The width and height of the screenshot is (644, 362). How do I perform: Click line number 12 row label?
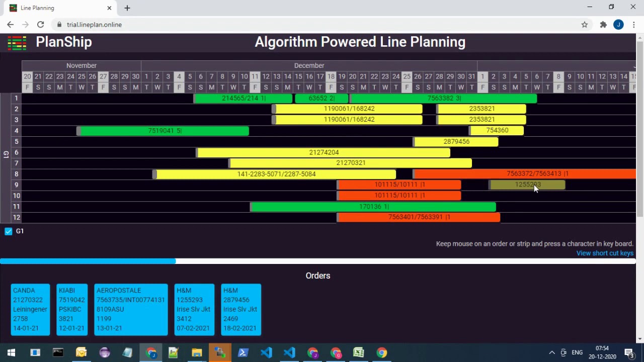tap(17, 217)
